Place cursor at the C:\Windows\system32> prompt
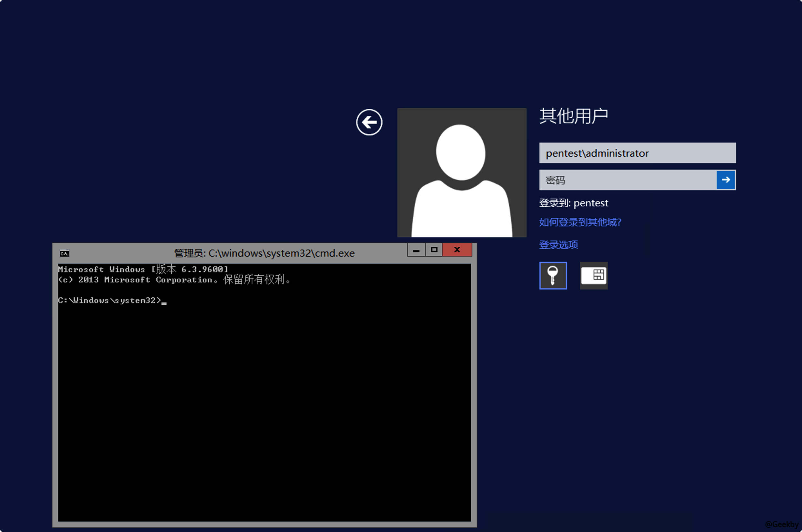This screenshot has height=532, width=802. tap(163, 300)
